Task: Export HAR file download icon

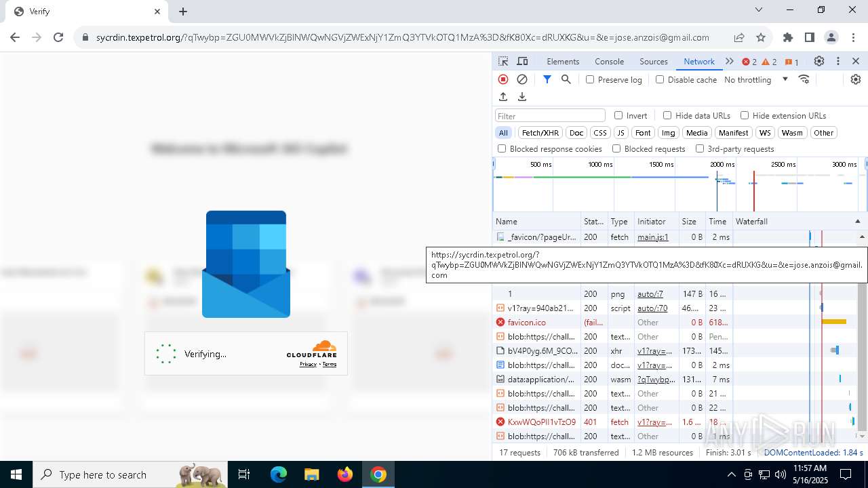Action: click(x=522, y=97)
